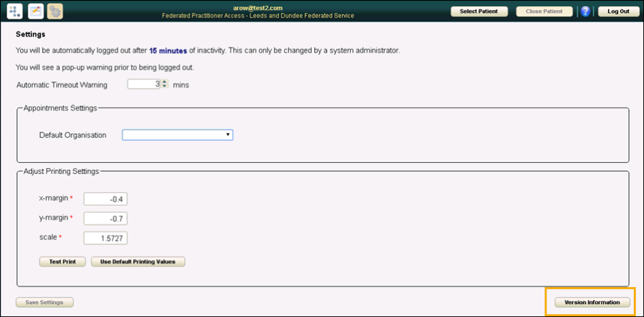Viewport: 644px width, 317px height.
Task: Click the Federated Practitioner Access service title
Action: 258,16
